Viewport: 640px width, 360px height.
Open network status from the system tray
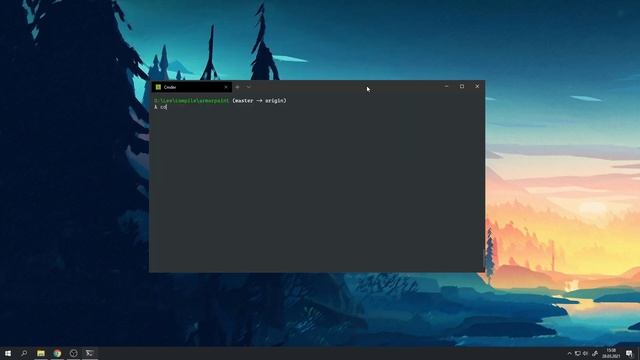(578, 353)
